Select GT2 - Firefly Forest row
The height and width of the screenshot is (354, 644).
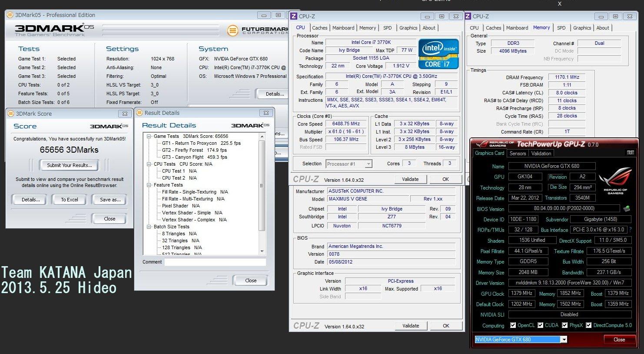(x=194, y=150)
